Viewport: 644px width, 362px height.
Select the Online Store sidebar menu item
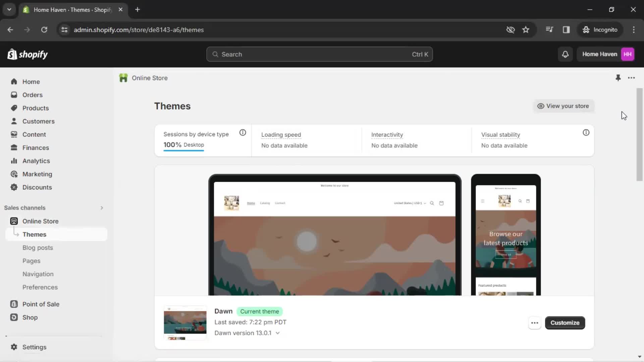pyautogui.click(x=40, y=221)
